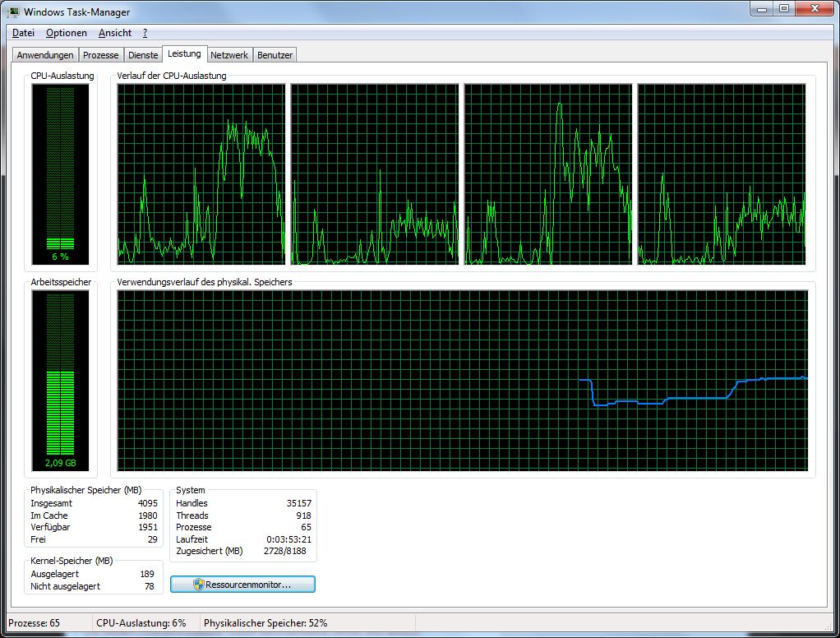Open the Datei menu

coord(23,33)
